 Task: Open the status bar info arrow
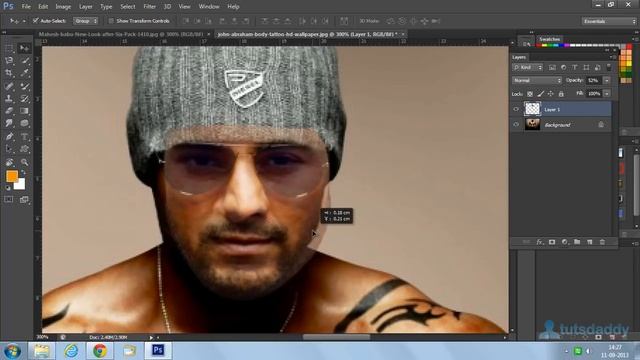pos(151,338)
